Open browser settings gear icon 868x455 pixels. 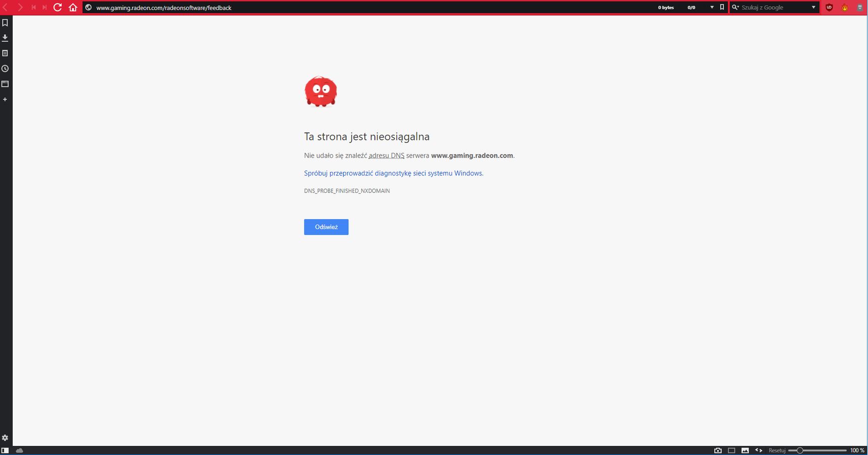[x=5, y=438]
